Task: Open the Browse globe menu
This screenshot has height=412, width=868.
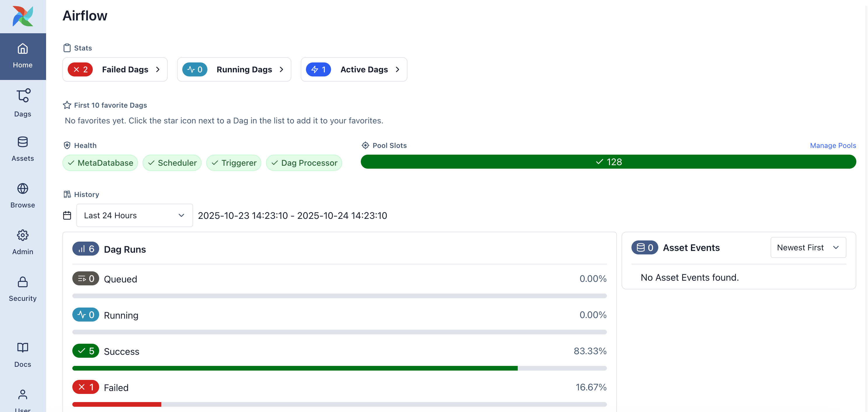Action: (22, 195)
